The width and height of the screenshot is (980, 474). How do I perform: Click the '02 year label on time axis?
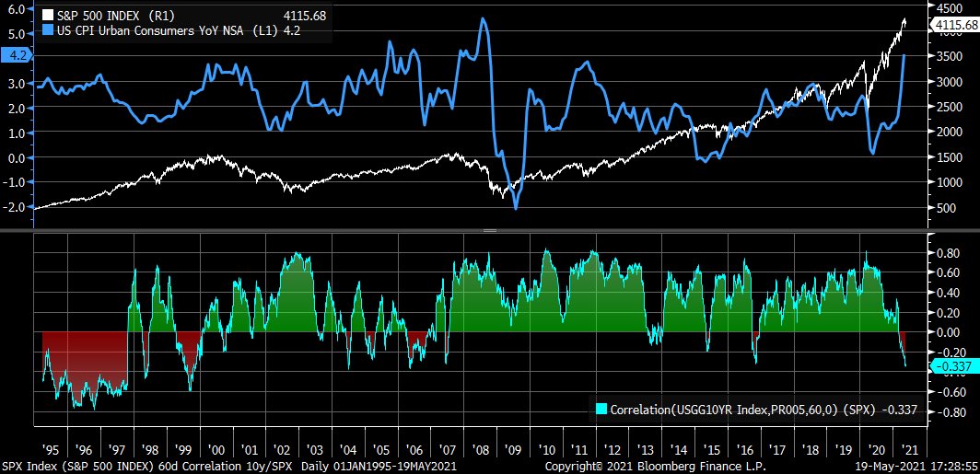(x=282, y=450)
